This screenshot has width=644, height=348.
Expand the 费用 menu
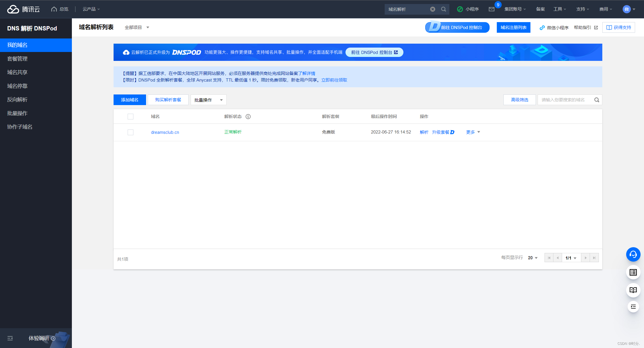(606, 9)
